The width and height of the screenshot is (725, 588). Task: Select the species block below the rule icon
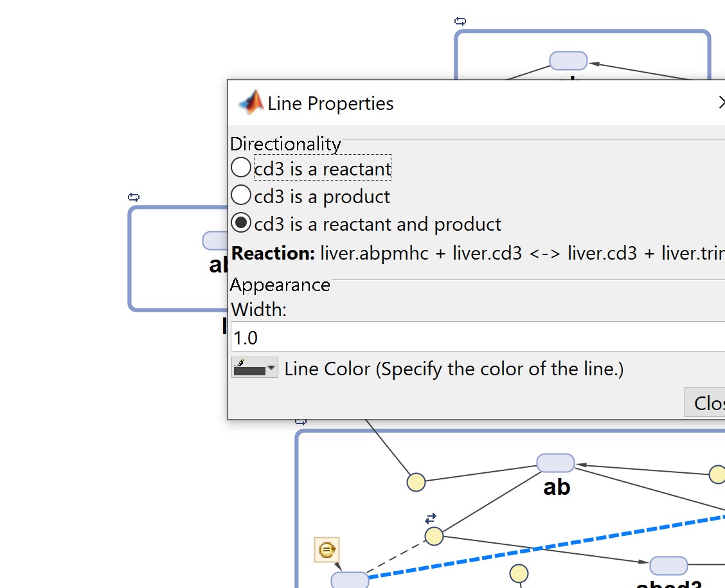(350, 580)
